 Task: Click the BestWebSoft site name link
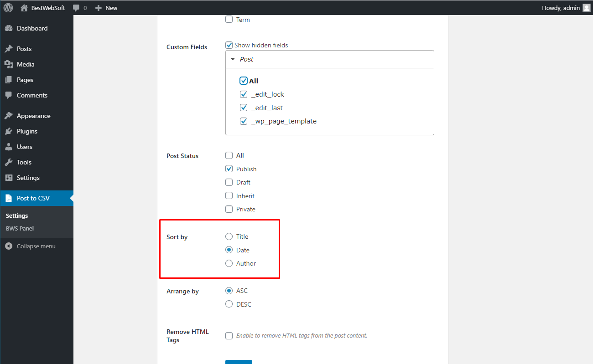tap(48, 8)
